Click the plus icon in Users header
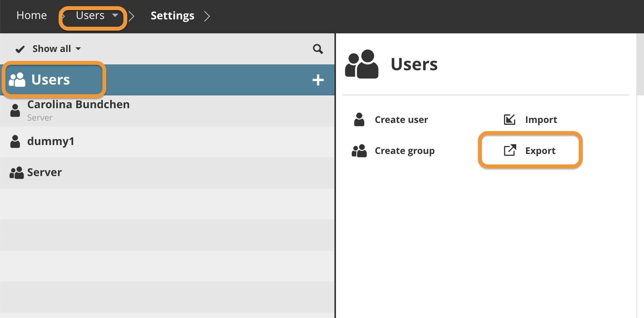Viewport: 644px width, 318px height. (318, 80)
